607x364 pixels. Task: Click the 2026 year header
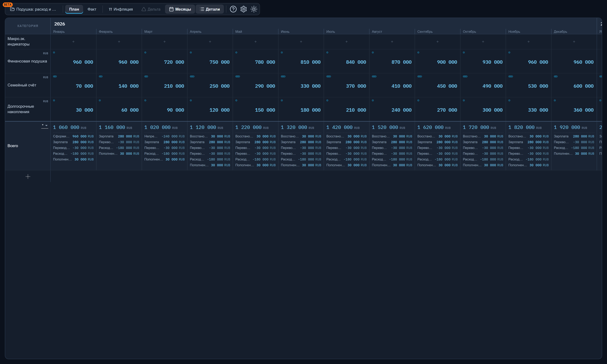[x=60, y=24]
